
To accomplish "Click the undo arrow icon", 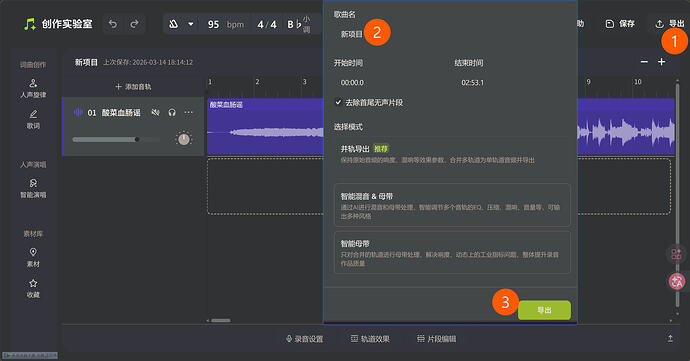I will pos(113,24).
